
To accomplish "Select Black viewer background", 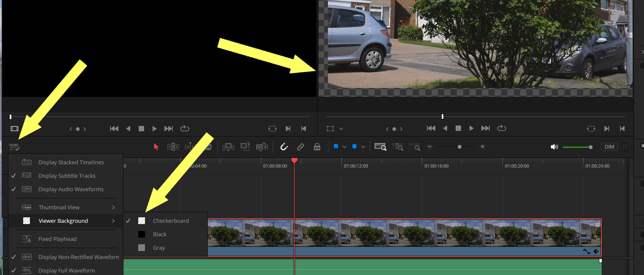I will coord(165,234).
